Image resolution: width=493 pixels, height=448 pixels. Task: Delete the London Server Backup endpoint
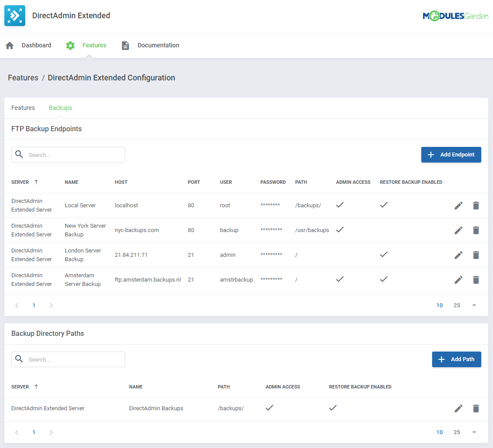[x=476, y=255]
